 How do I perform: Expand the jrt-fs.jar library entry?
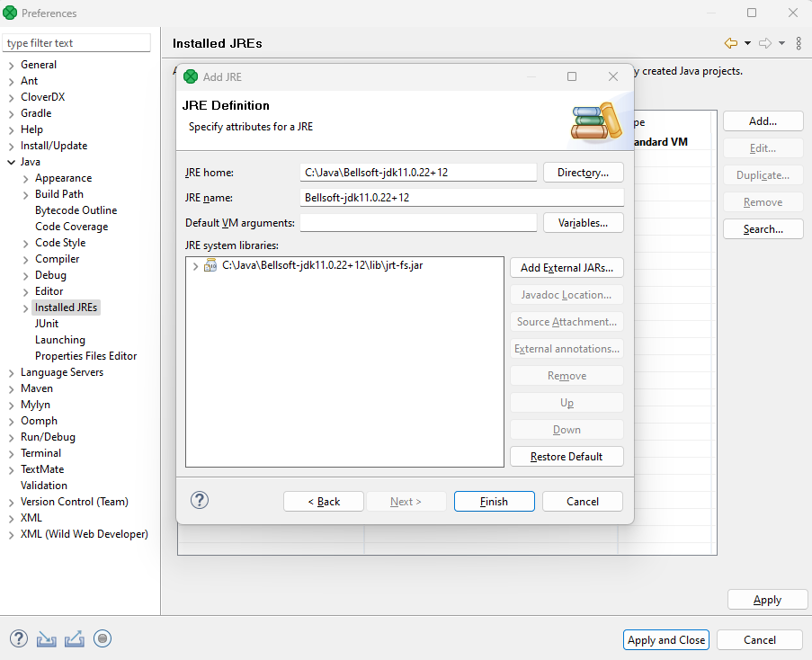click(x=195, y=266)
